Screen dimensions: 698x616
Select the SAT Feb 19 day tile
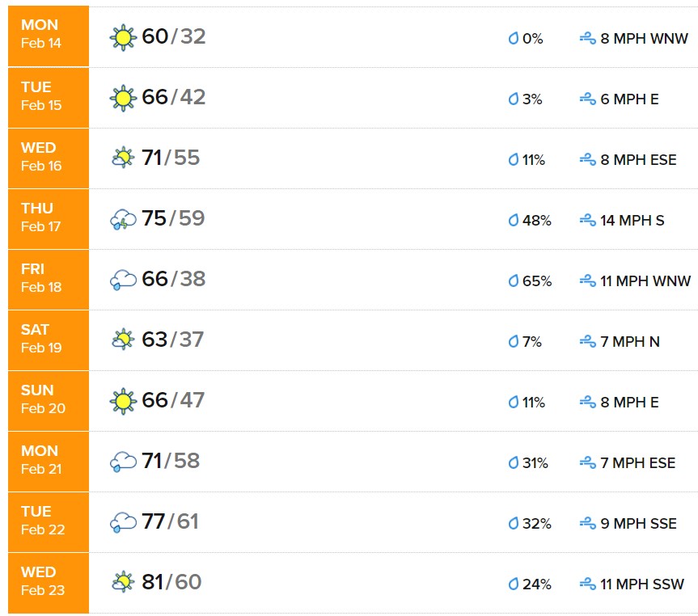pos(49,340)
